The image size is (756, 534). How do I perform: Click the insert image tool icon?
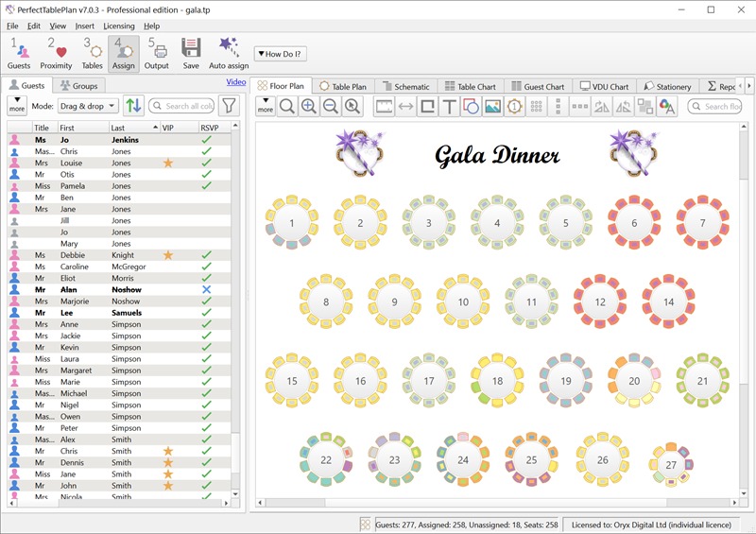click(x=492, y=107)
